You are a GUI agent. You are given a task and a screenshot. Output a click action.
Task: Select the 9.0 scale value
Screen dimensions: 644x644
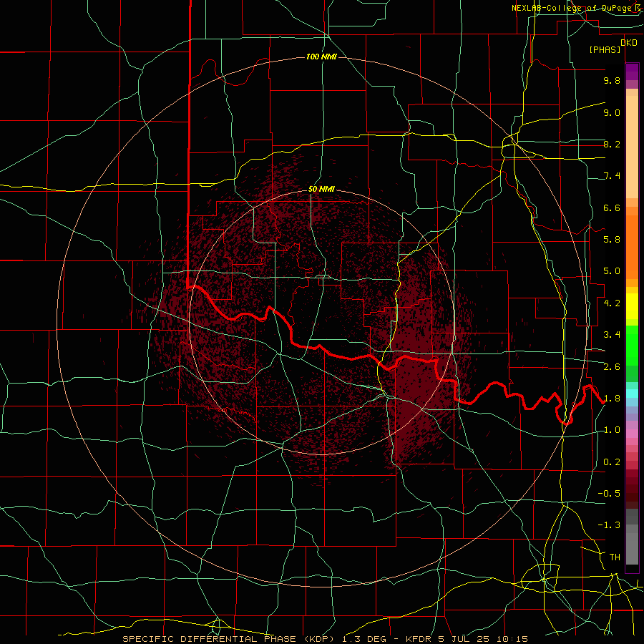(612, 112)
